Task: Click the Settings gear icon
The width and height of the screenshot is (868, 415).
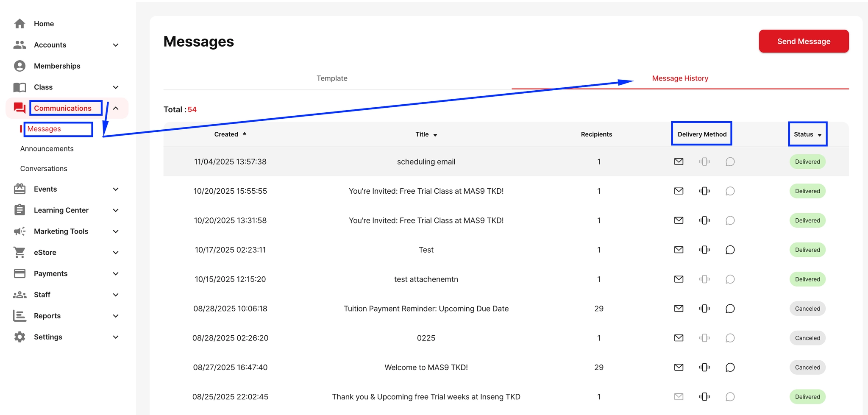Action: pos(19,337)
